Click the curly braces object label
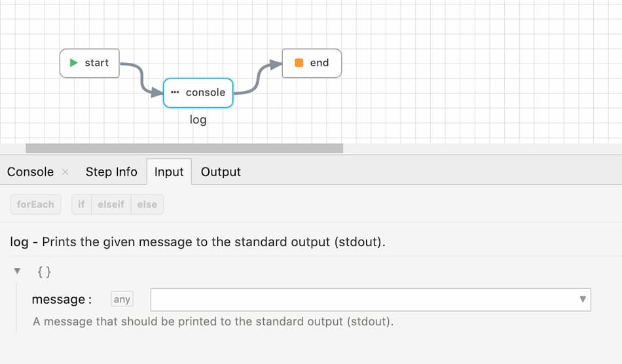This screenshot has width=622, height=364. [x=44, y=272]
